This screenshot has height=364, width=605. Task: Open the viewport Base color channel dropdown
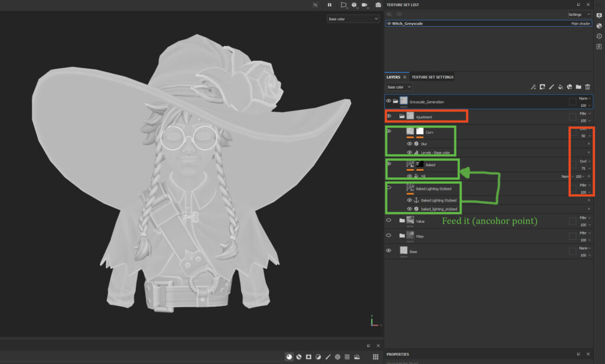[353, 19]
